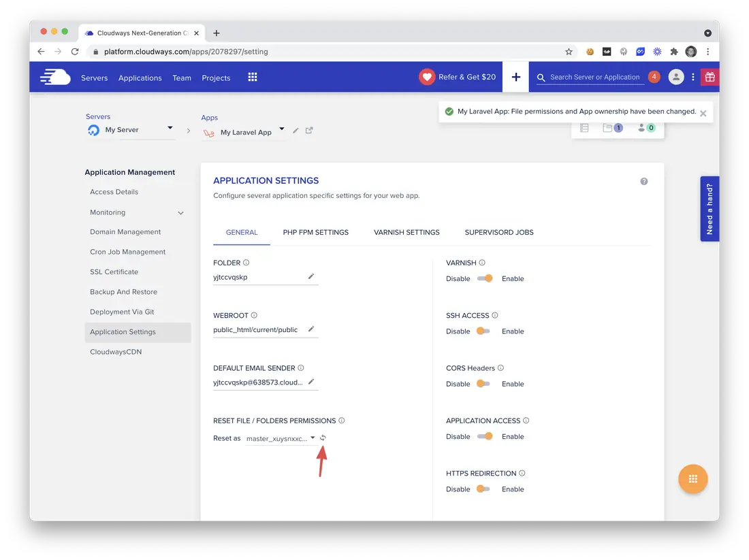
Task: Show info for RESET FILE / FOLDERS PERMISSIONS
Action: coord(342,421)
